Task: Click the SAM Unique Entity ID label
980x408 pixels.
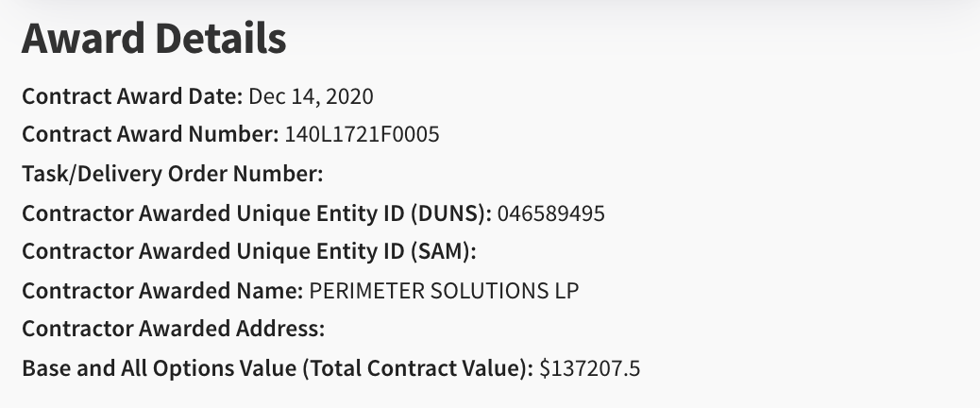Action: pos(248,251)
